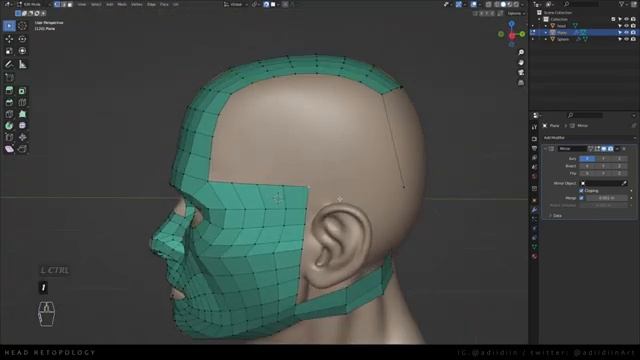Expand the Sphere object in outliner
The height and width of the screenshot is (360, 640).
[546, 39]
